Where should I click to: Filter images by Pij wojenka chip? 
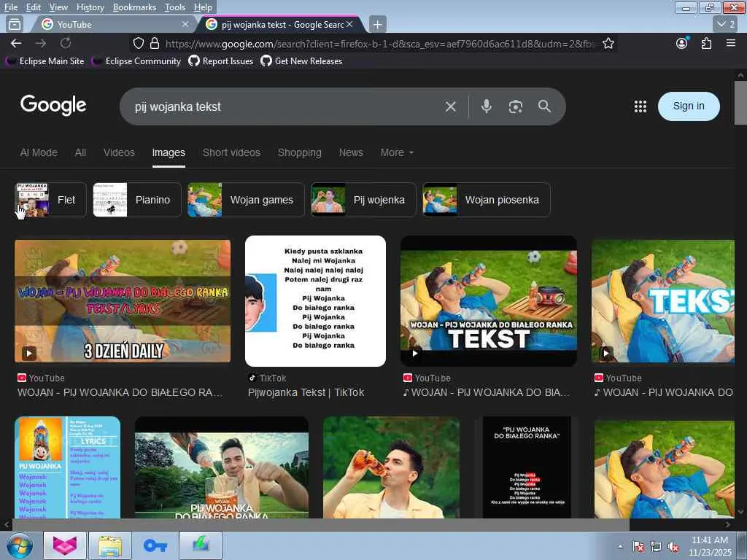pyautogui.click(x=363, y=200)
